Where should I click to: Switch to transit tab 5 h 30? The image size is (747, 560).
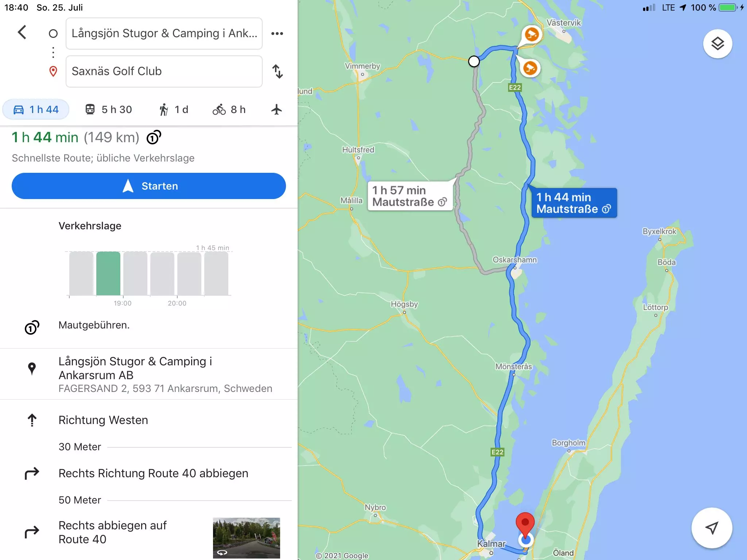[x=109, y=109]
